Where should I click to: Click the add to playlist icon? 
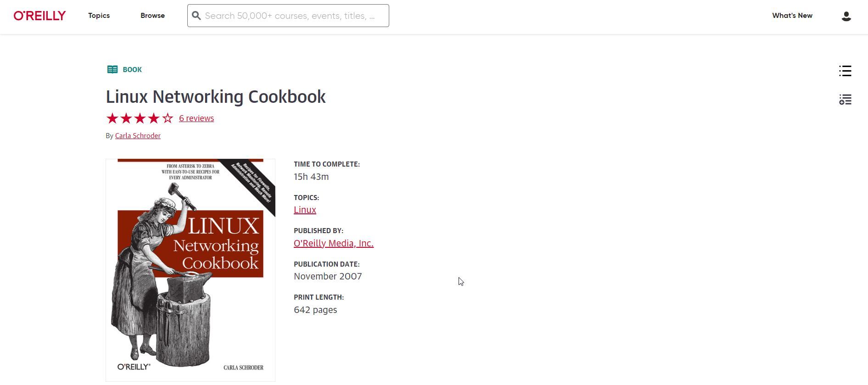pos(845,99)
